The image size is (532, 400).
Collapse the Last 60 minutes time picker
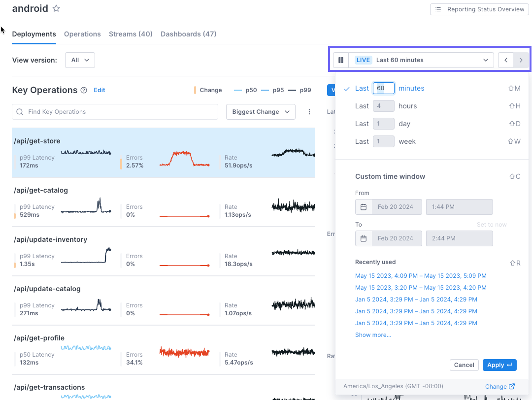point(421,60)
